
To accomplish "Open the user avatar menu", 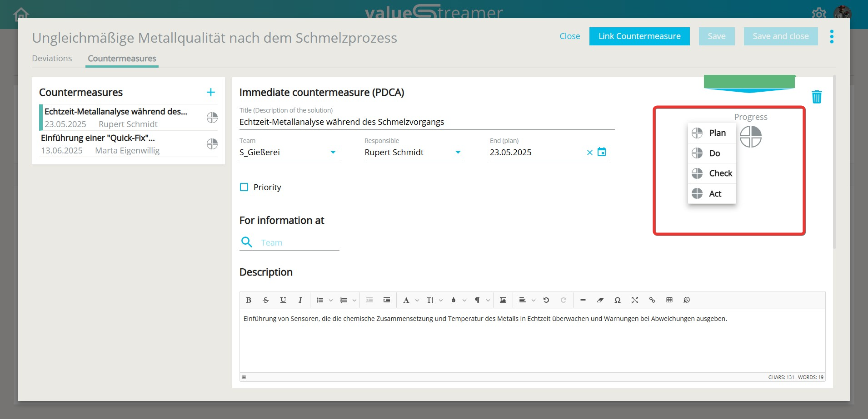I will 843,13.
